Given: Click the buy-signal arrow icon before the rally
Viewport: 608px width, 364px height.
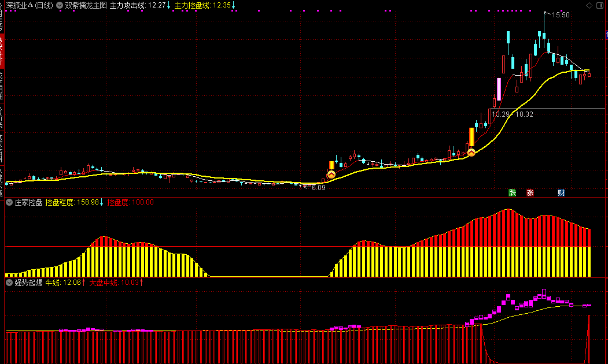Looking at the screenshot, I should click(x=471, y=153).
